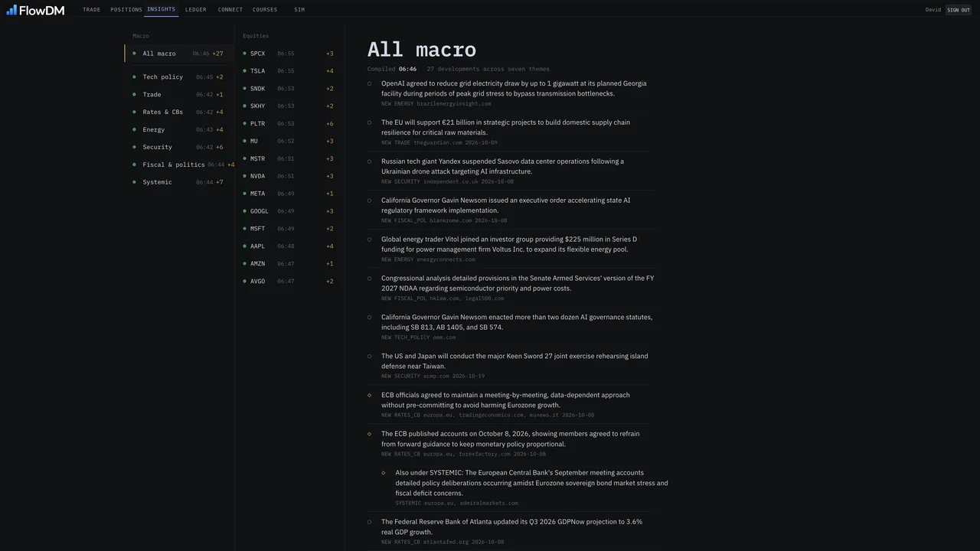Screen dimensions: 980x551
Task: Click circle marker beside Atlanta Fed GDPNow item
Action: [369, 523]
